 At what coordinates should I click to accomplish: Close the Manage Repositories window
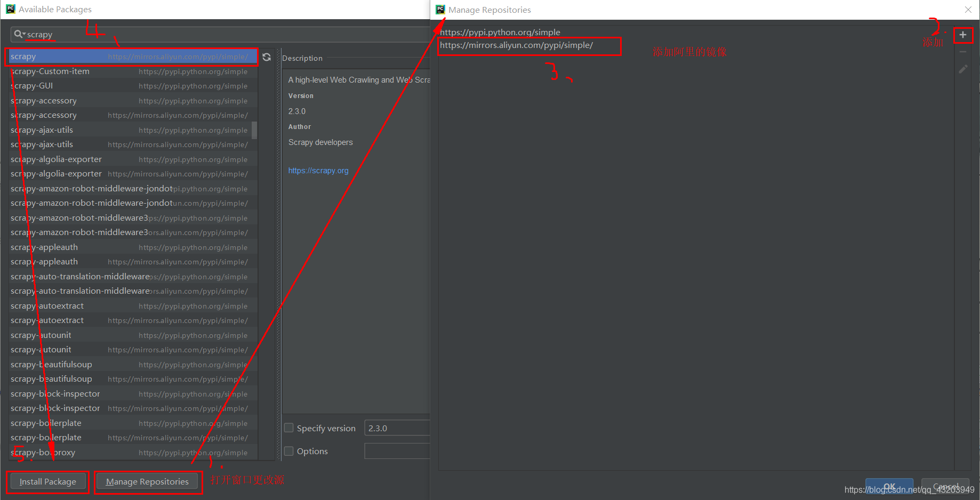pyautogui.click(x=968, y=10)
